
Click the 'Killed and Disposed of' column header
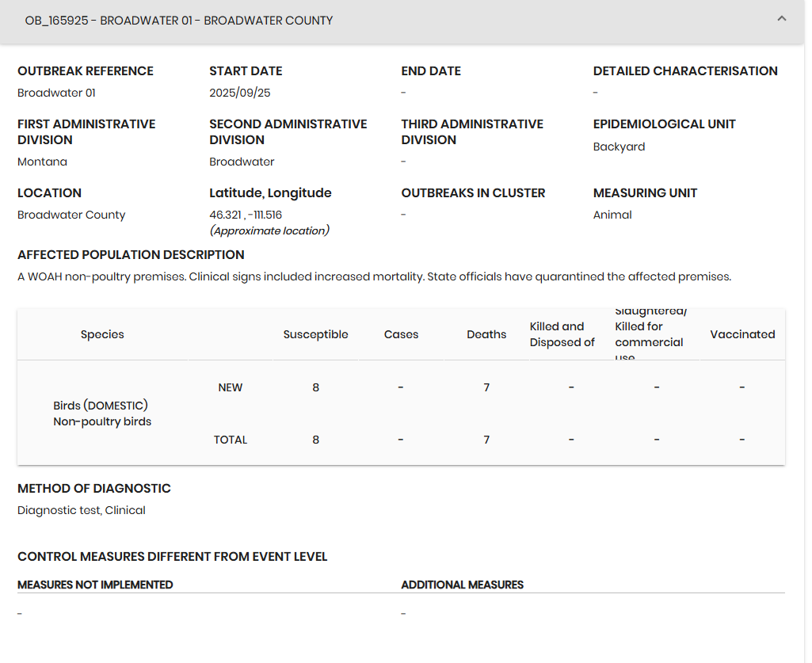562,334
